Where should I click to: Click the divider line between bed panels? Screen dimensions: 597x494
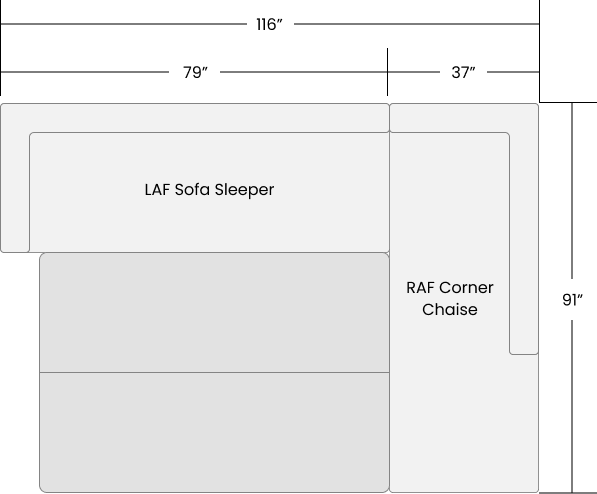pos(214,372)
